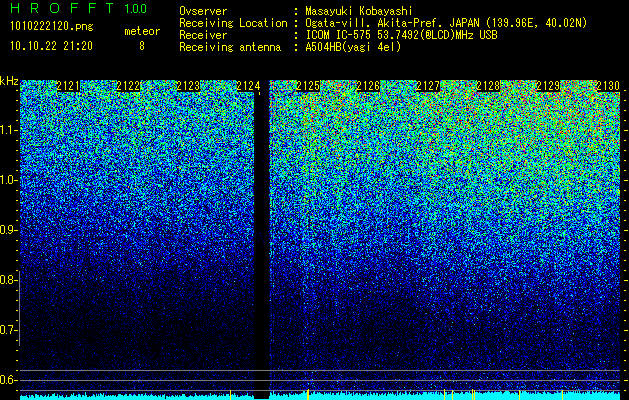The image size is (629, 400).
Task: Click the 2129 time label
Action: pyautogui.click(x=548, y=86)
